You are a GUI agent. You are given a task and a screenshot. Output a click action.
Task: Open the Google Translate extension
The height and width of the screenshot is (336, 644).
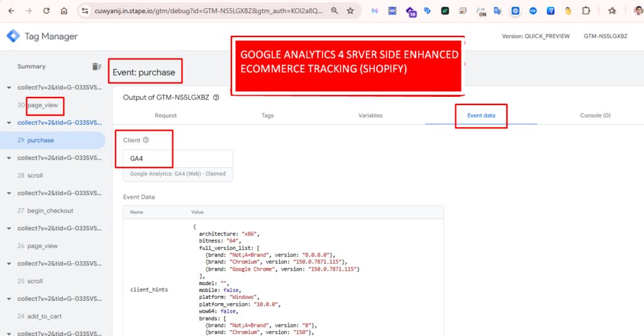(x=498, y=11)
